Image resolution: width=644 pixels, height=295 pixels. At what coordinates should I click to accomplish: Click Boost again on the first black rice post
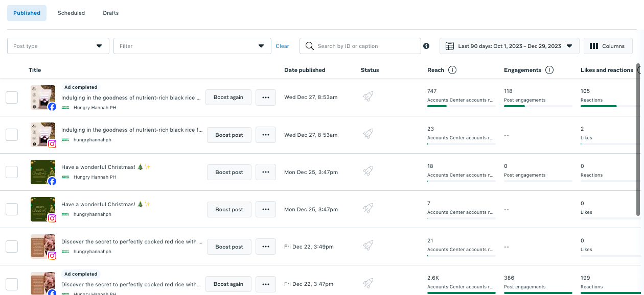(x=228, y=97)
